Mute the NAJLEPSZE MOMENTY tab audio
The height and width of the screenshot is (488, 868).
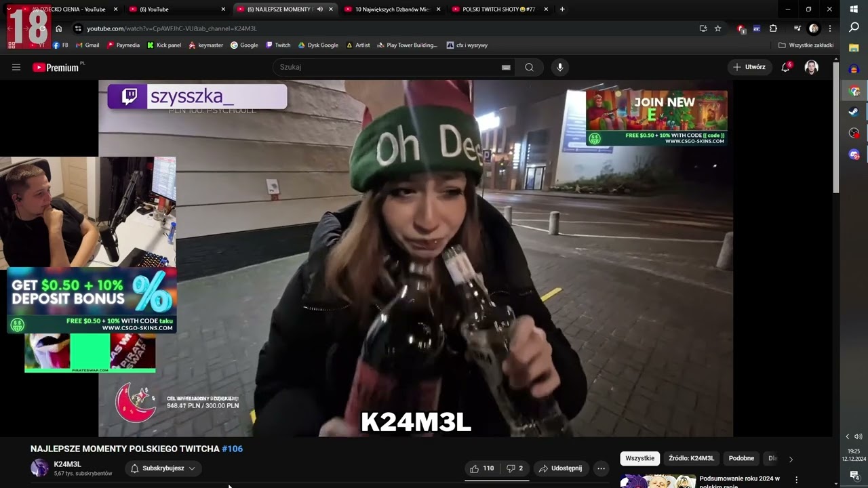click(x=320, y=9)
